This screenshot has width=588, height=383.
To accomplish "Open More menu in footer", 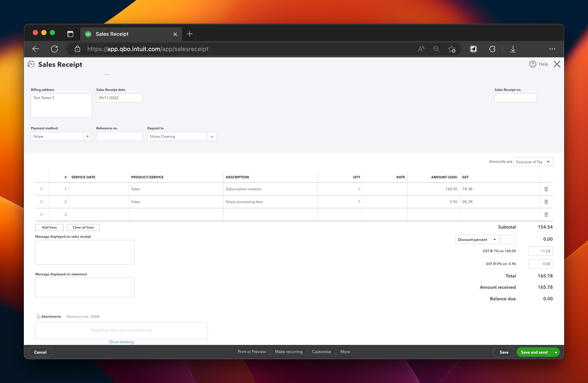I will tap(345, 352).
